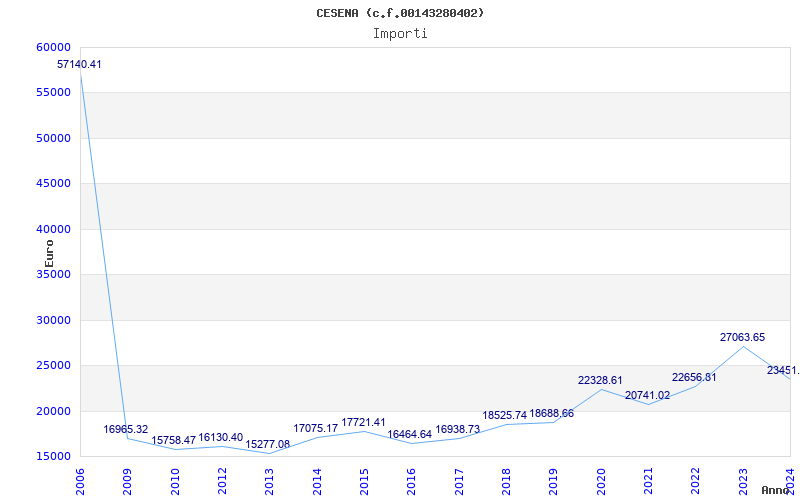Click the cut-off 23451 data label
The width and height of the screenshot is (800, 500).
click(783, 370)
